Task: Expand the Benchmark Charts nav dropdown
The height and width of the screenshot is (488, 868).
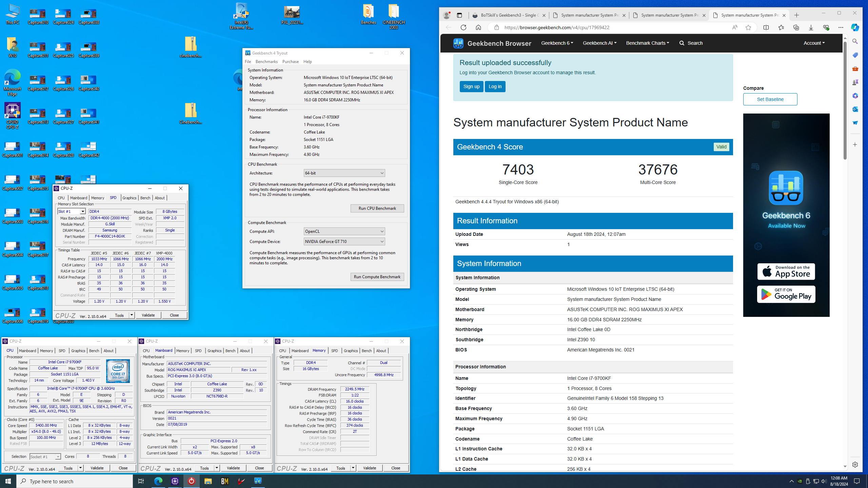Action: tap(648, 43)
